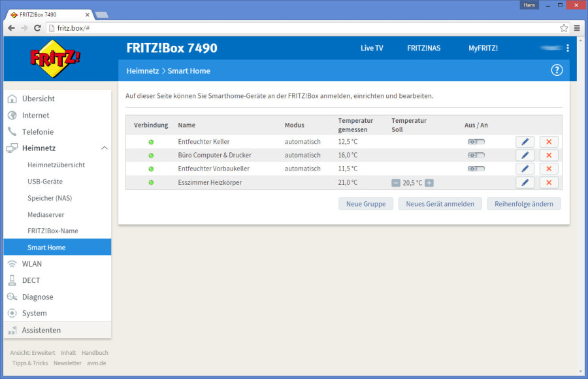The width and height of the screenshot is (588, 379).
Task: Remove Entfeuchter Vorbaukeller with red X
Action: [549, 169]
